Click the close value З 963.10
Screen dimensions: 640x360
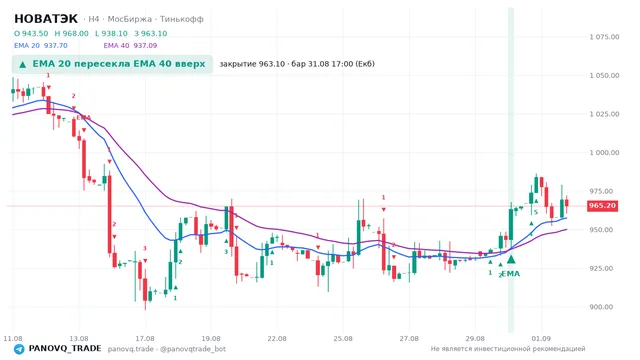coord(151,33)
